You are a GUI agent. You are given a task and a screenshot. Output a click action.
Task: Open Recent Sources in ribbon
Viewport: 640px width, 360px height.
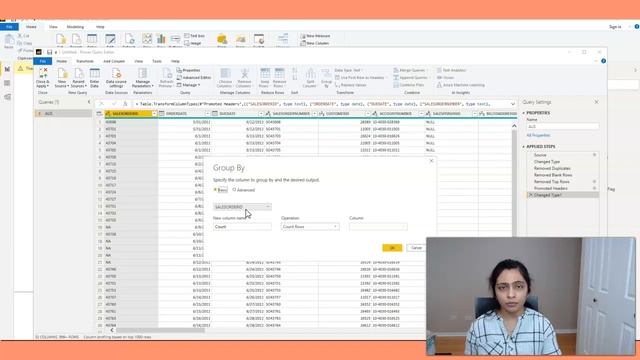pos(78,78)
